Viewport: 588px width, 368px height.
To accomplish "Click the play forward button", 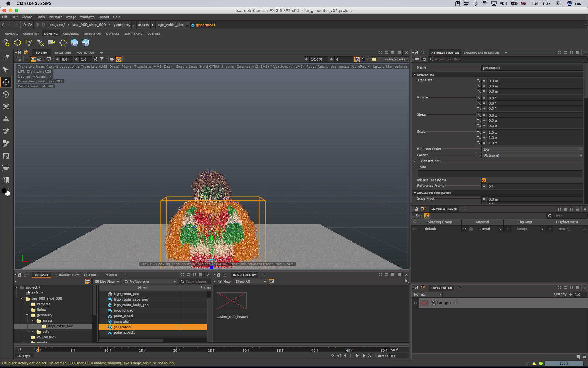I will point(357,356).
